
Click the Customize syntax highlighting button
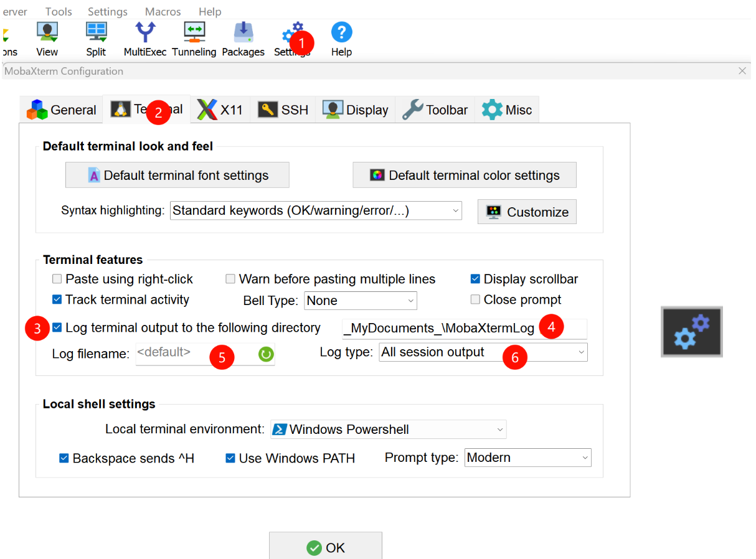click(527, 212)
